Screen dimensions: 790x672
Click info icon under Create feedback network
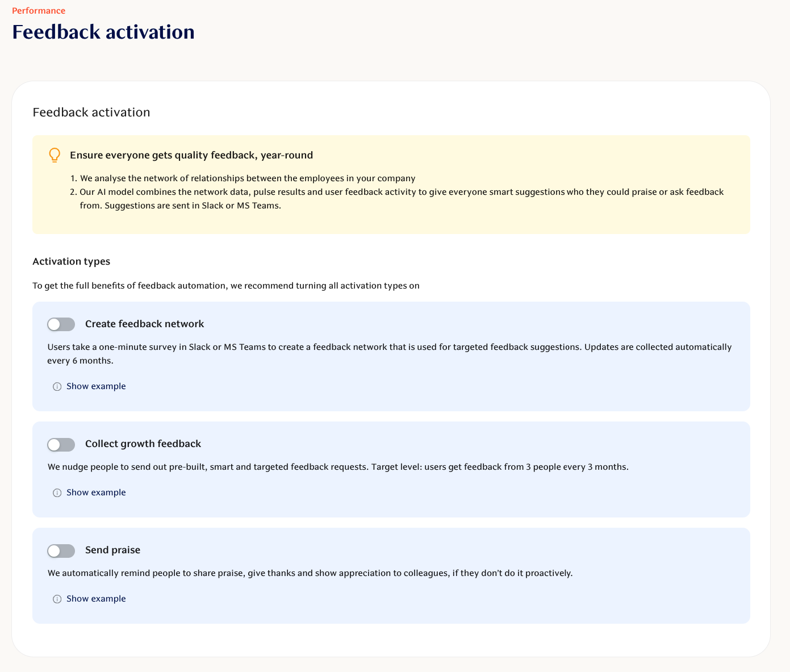coord(57,387)
